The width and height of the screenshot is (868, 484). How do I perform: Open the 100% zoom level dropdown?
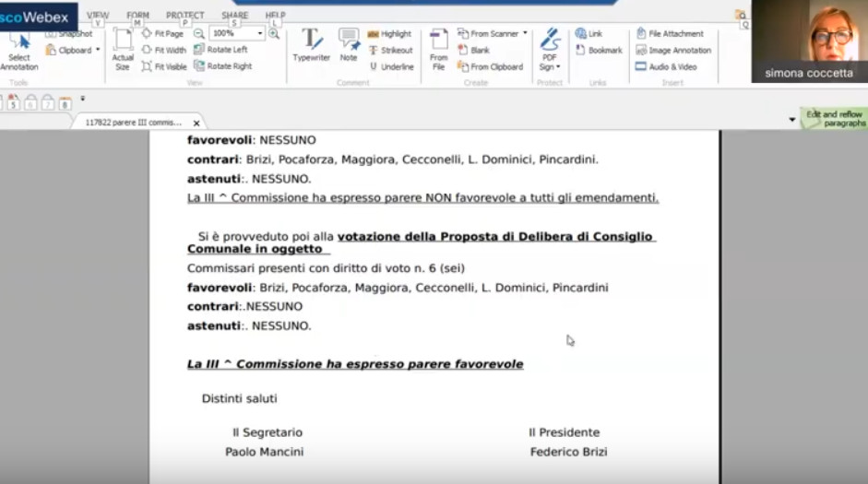259,34
